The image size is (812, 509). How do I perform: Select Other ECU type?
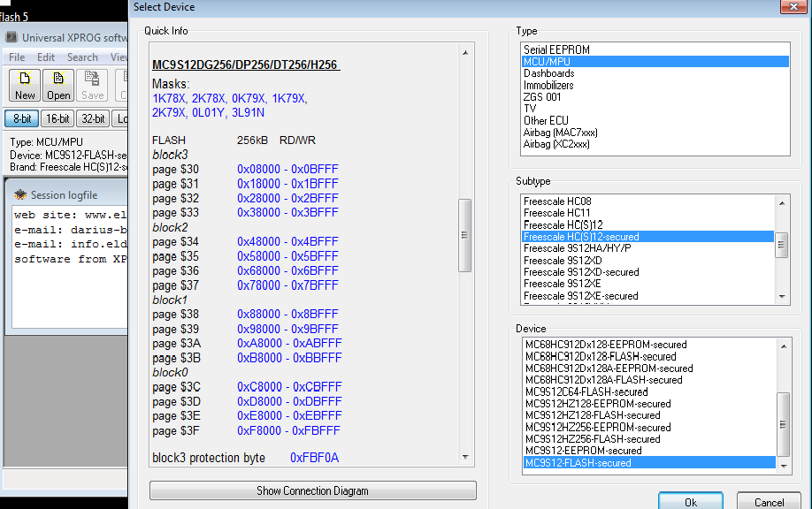coord(655,120)
